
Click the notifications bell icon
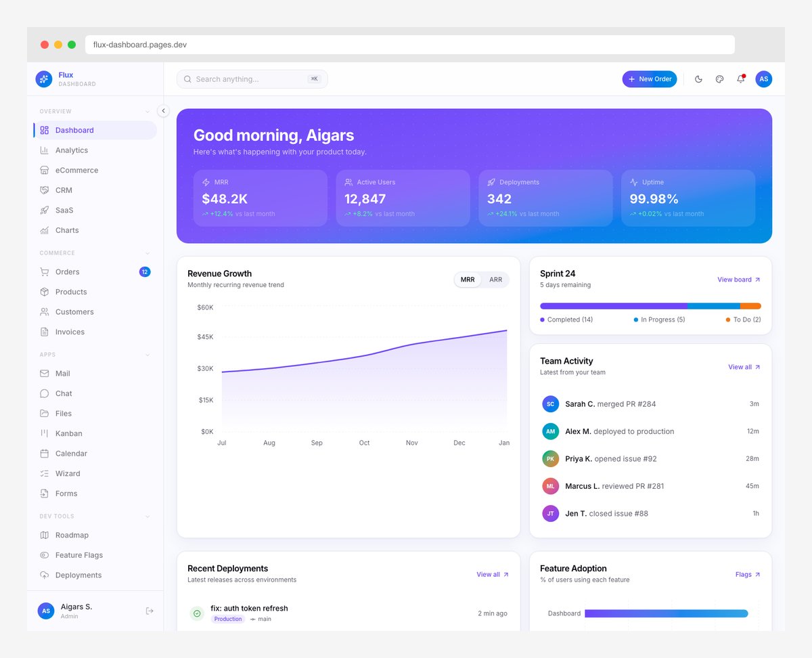[x=740, y=79]
